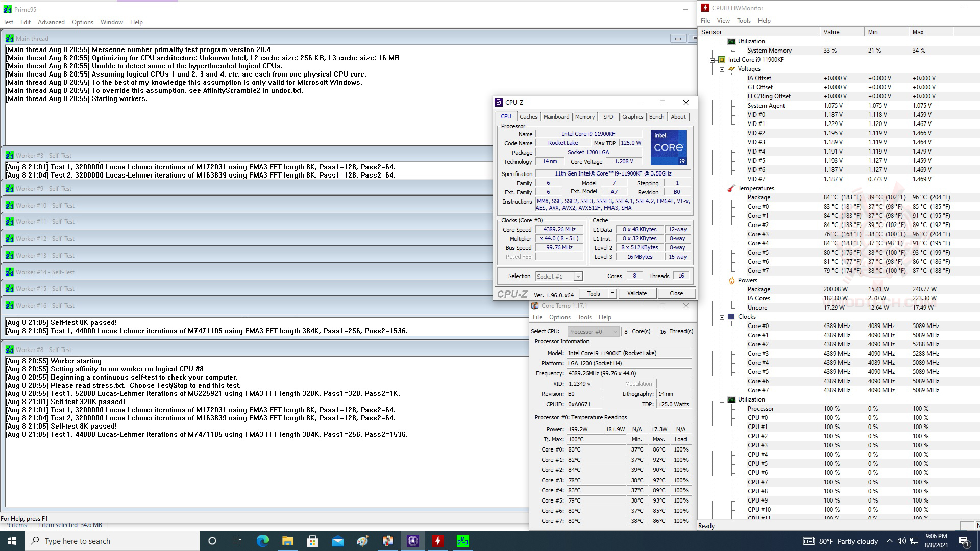Click the CPU-Z taskbar icon
980x551 pixels.
[412, 541]
